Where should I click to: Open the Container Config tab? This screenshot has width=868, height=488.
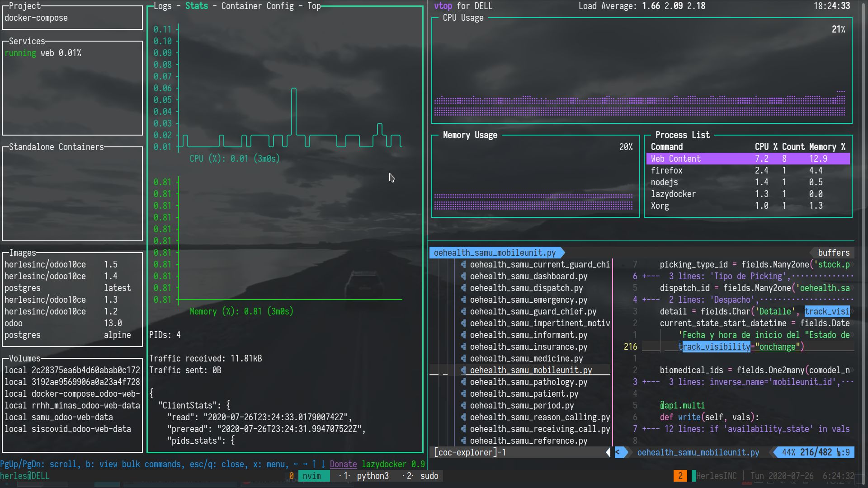(257, 6)
